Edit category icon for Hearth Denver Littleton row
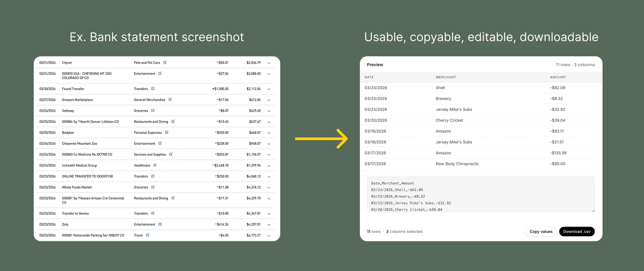The height and width of the screenshot is (271, 644). click(x=173, y=121)
